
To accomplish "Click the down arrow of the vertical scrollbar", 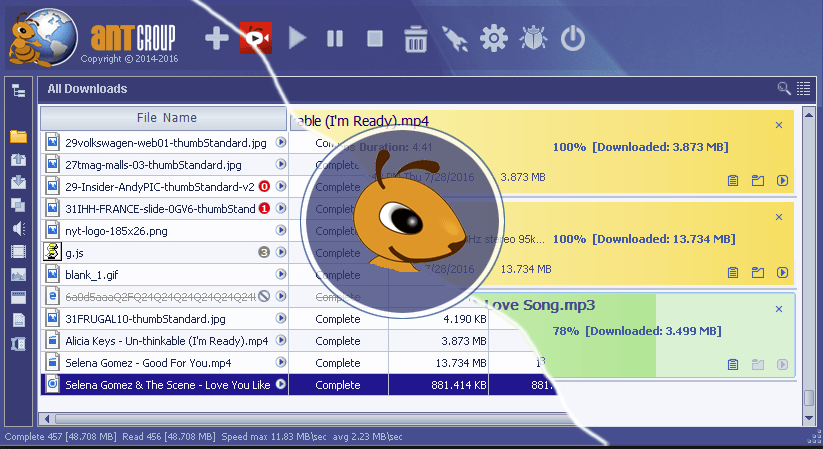I will (809, 418).
